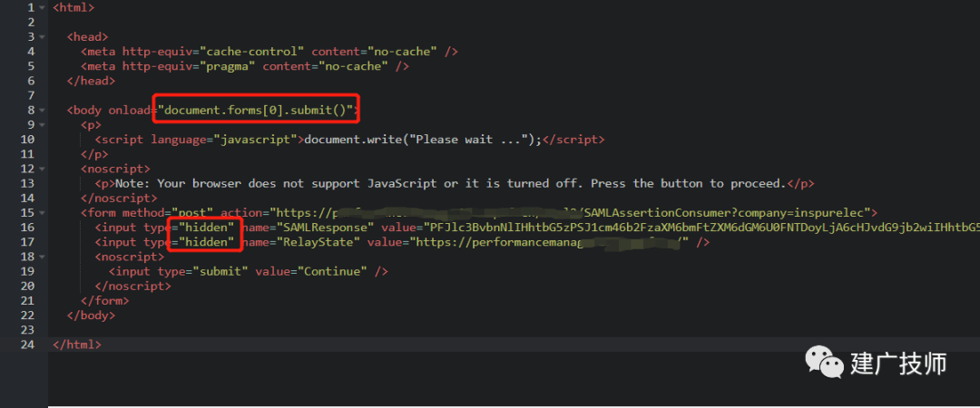This screenshot has width=980, height=408.
Task: Click the closing </html> tag on line 24
Action: coord(77,345)
